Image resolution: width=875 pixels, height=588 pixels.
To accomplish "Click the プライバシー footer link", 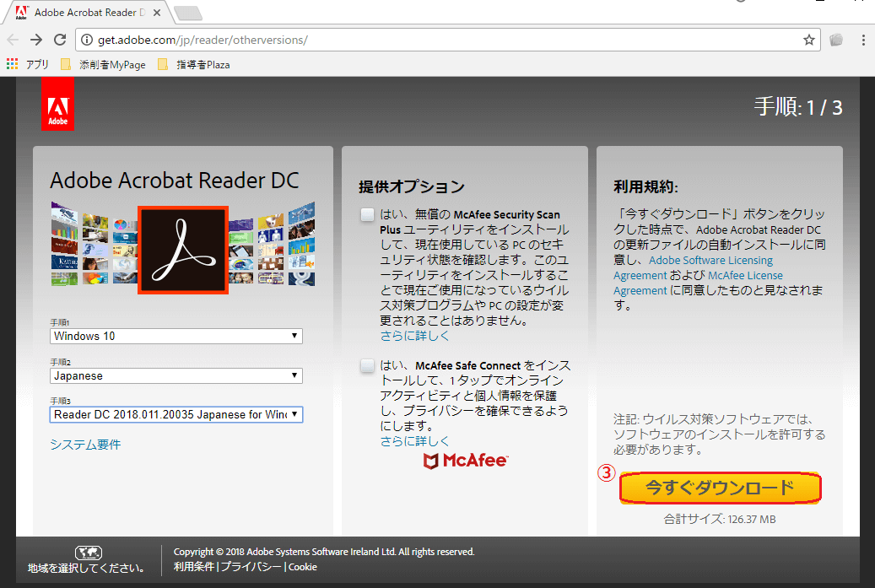I will (x=251, y=567).
